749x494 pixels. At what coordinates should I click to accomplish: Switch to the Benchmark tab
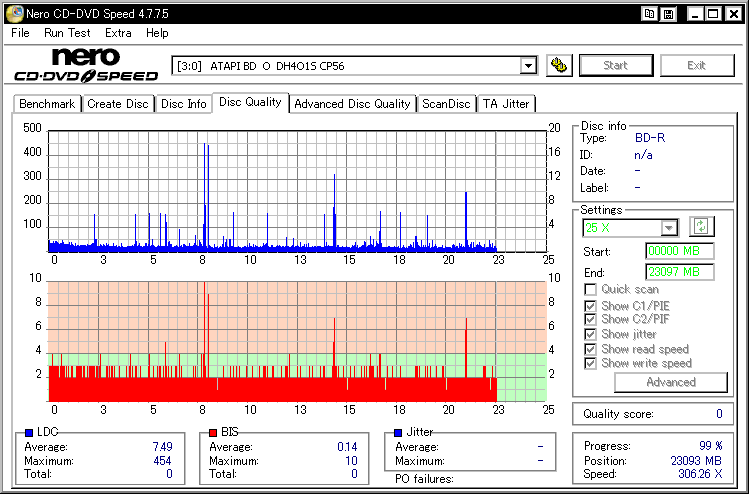pyautogui.click(x=47, y=104)
